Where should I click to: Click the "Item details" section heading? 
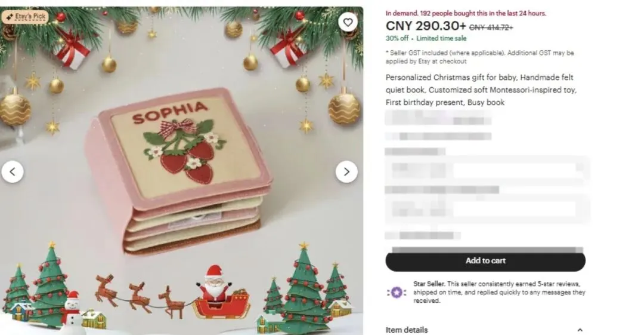(x=407, y=330)
